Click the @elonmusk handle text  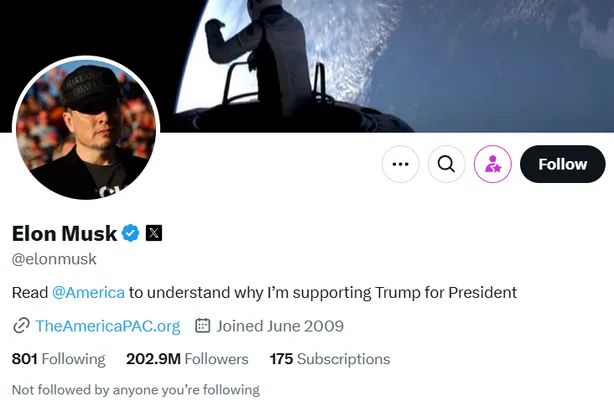click(54, 259)
